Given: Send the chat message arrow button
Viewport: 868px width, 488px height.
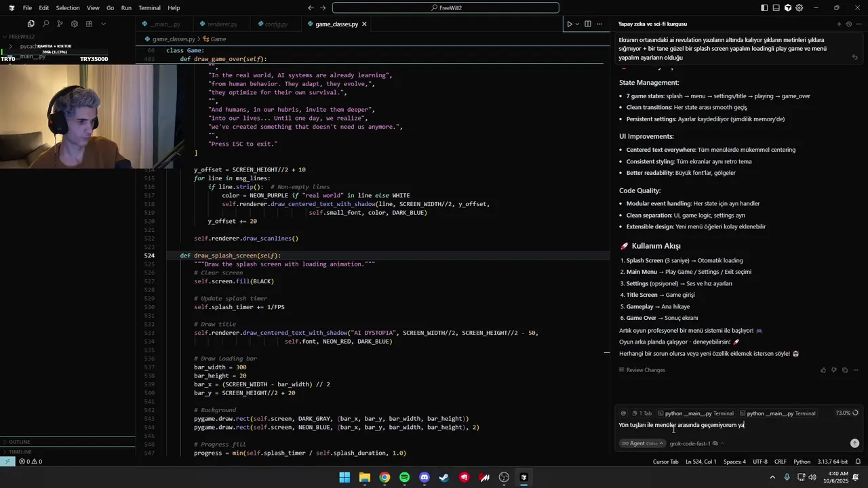Looking at the screenshot, I should click(854, 443).
